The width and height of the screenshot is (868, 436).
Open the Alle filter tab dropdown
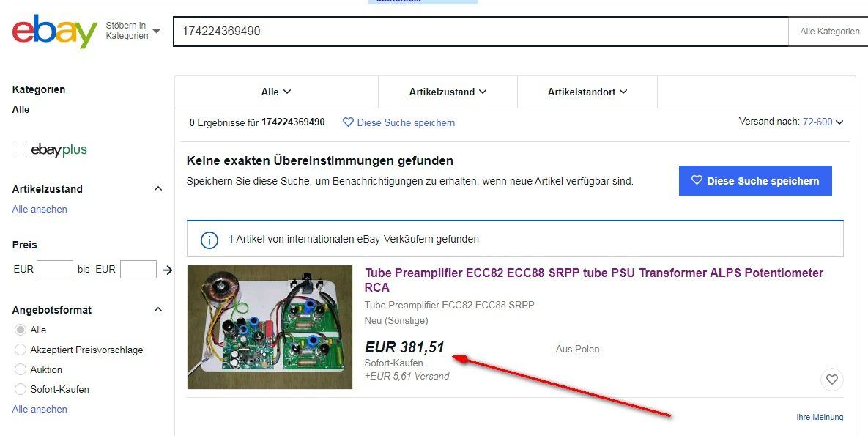pos(276,92)
